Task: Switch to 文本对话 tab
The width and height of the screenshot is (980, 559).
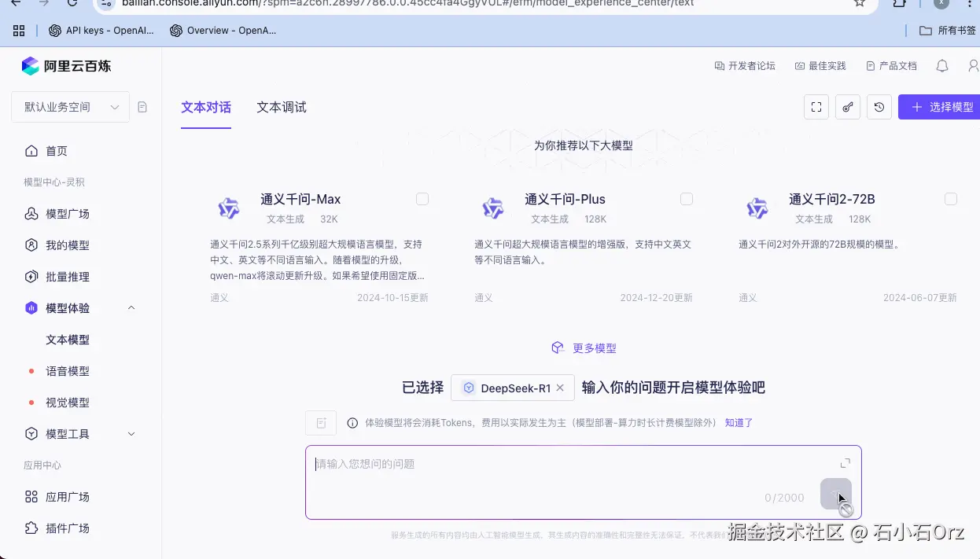Action: [x=206, y=107]
